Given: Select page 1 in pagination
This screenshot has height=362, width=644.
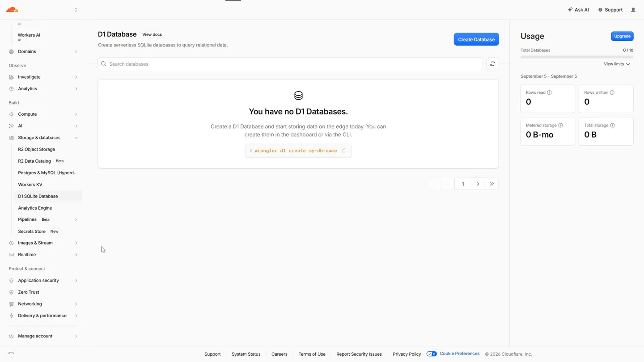Looking at the screenshot, I should click(463, 184).
